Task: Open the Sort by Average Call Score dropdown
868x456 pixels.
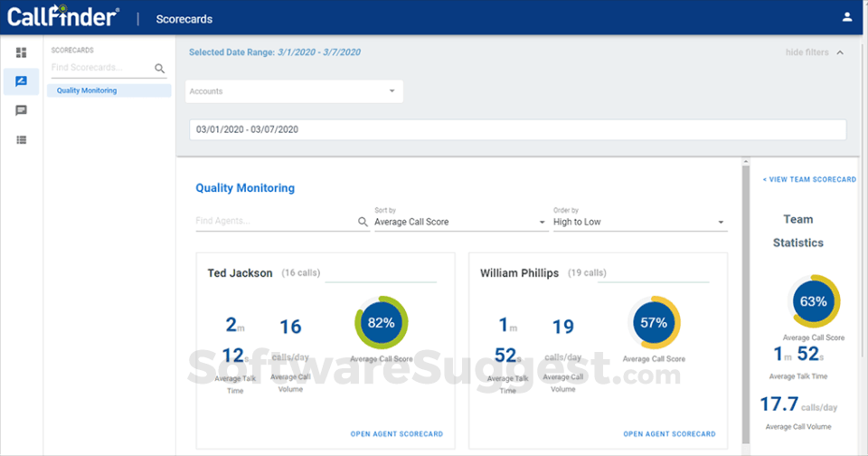Action: click(x=460, y=222)
